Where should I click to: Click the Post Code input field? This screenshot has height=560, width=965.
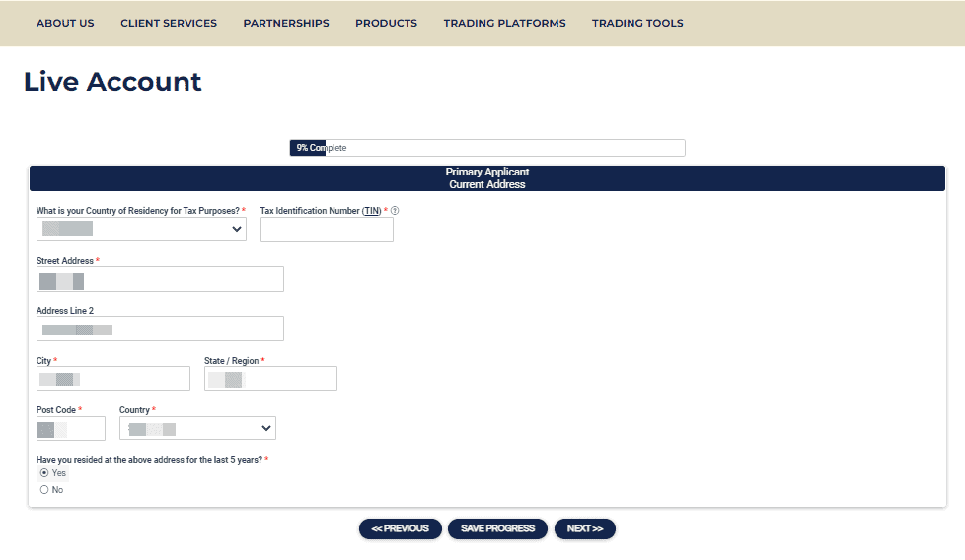point(71,429)
